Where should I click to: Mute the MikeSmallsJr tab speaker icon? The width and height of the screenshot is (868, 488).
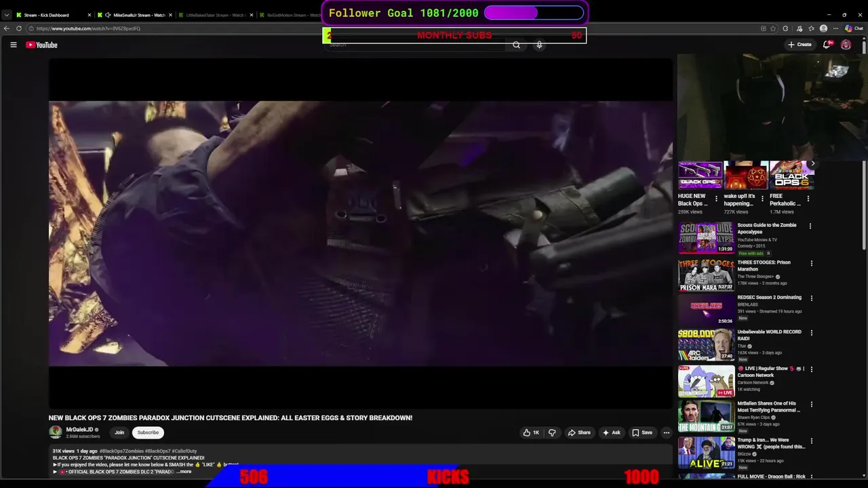click(x=108, y=15)
